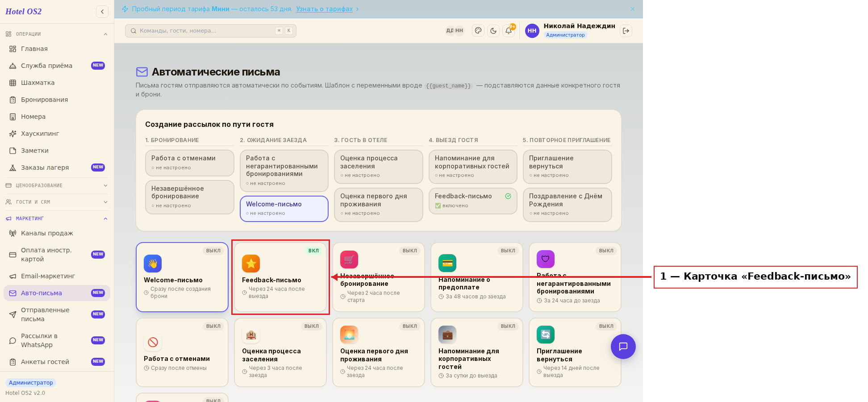Click the briefcase icon of корпоративных гостей card
The width and height of the screenshot is (868, 402).
click(447, 335)
